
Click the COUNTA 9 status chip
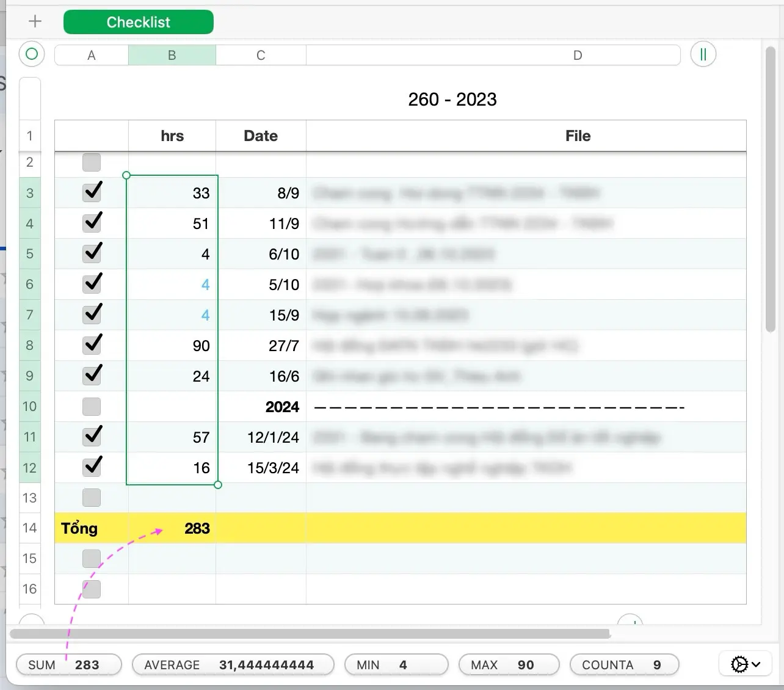[624, 664]
